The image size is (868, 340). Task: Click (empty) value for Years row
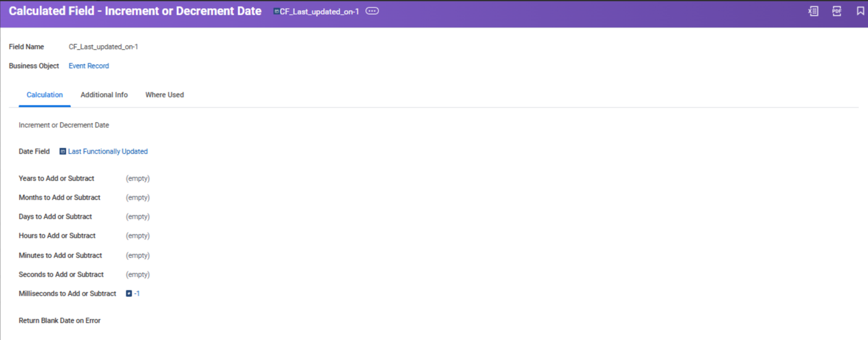click(138, 178)
